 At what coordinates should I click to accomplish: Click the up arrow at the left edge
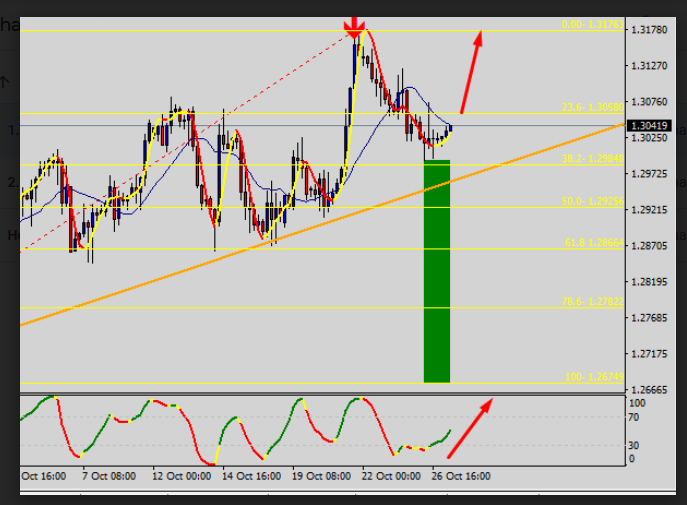[5, 82]
